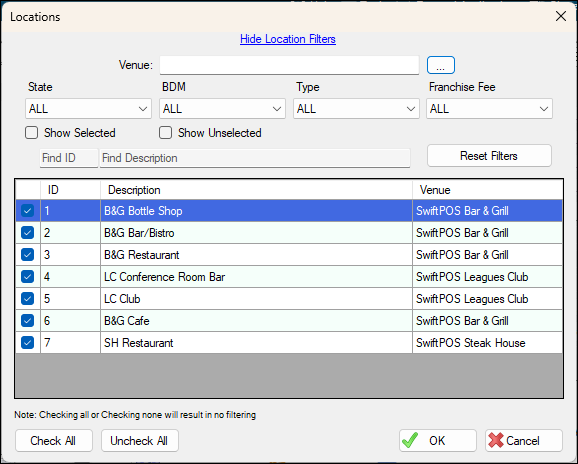This screenshot has width=578, height=464.
Task: Click the Find Description field
Action: point(255,158)
